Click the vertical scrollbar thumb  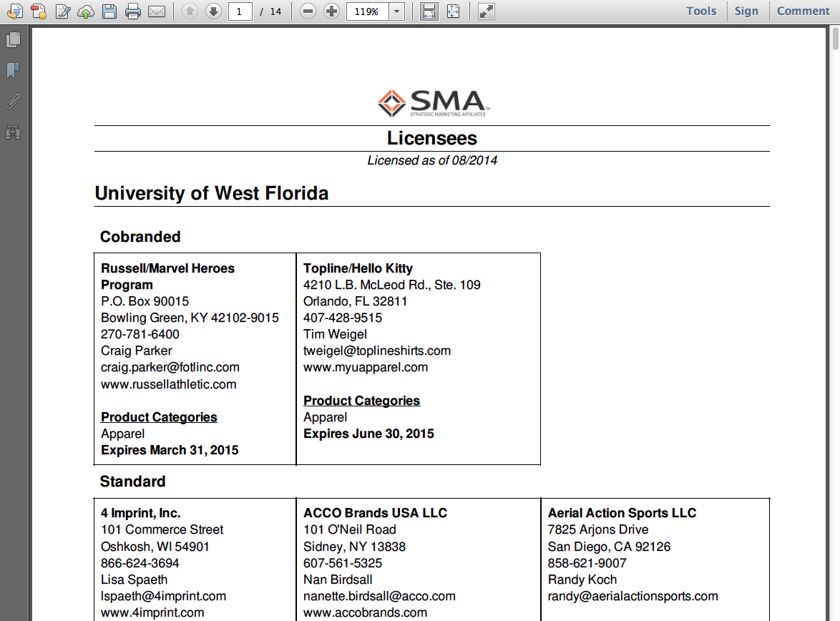(835, 39)
